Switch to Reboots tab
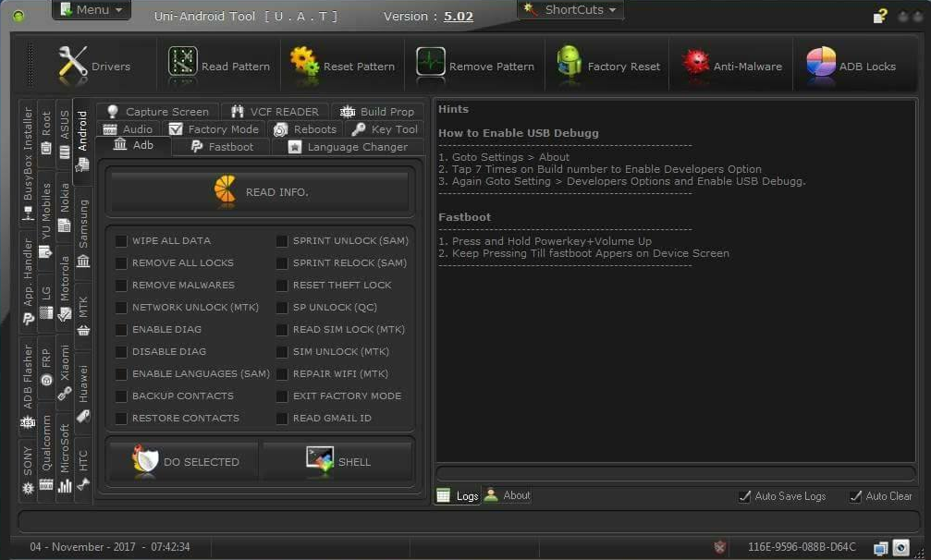Viewport: 931px width, 560px height. pos(305,129)
